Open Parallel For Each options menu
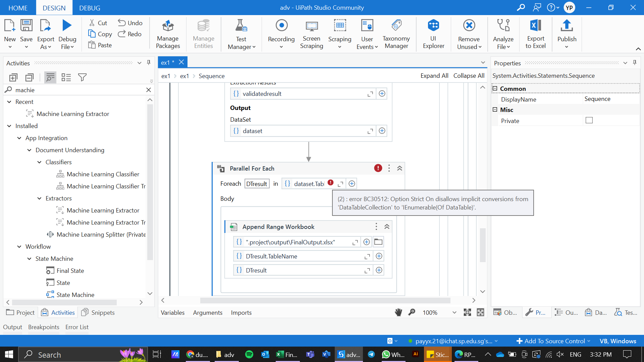Image resolution: width=644 pixels, height=362 pixels. click(x=389, y=168)
